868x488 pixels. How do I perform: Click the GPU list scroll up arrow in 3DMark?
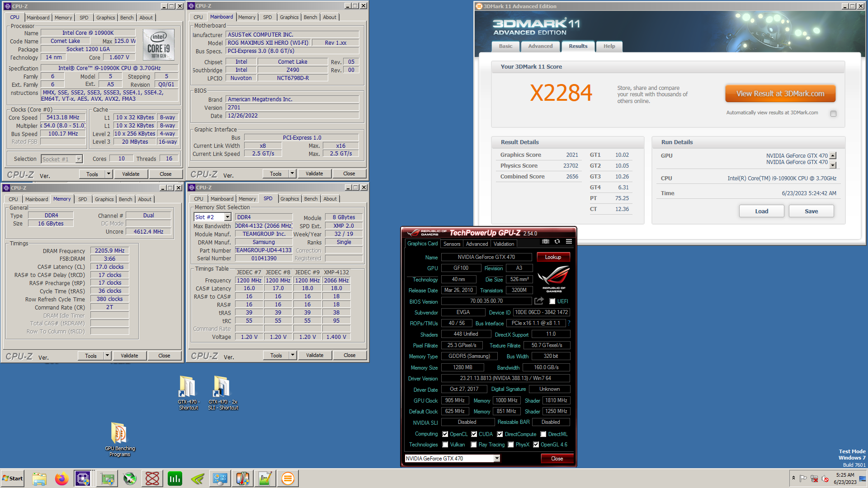coord(833,155)
